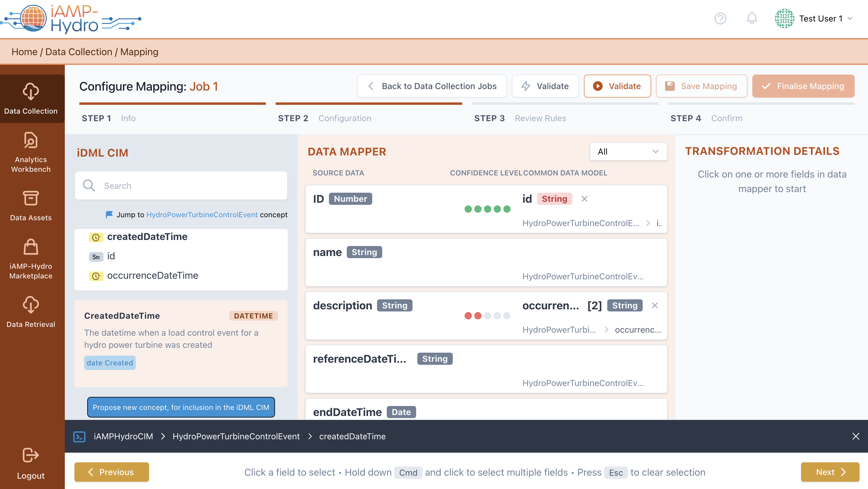Click the green confidence dots for ID
868x489 pixels.
point(487,209)
